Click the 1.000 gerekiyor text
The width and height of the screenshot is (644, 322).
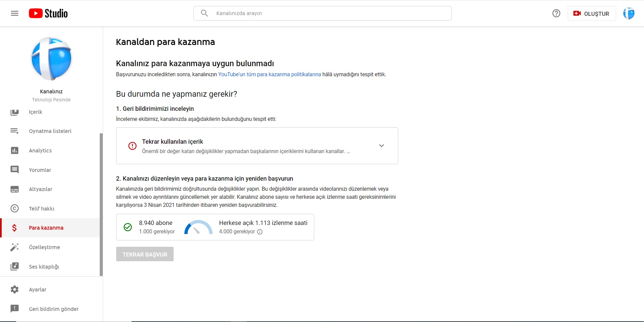click(157, 232)
